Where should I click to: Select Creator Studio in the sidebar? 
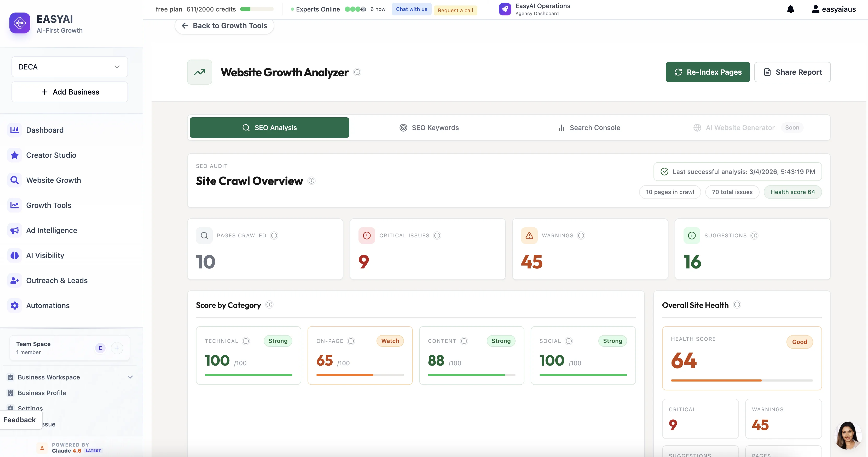[x=51, y=155]
